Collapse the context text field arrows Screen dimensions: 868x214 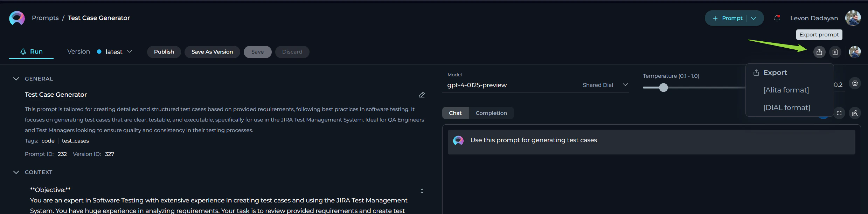coord(422,191)
